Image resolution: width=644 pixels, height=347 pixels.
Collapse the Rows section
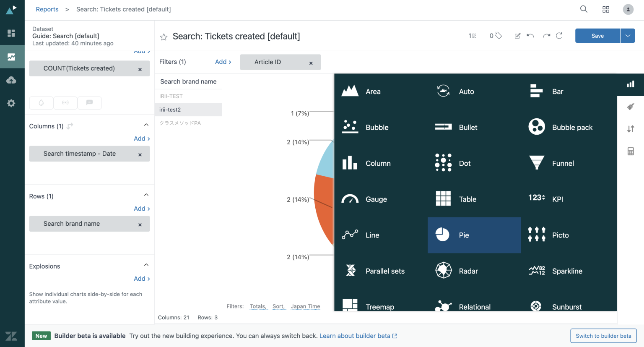coord(146,195)
